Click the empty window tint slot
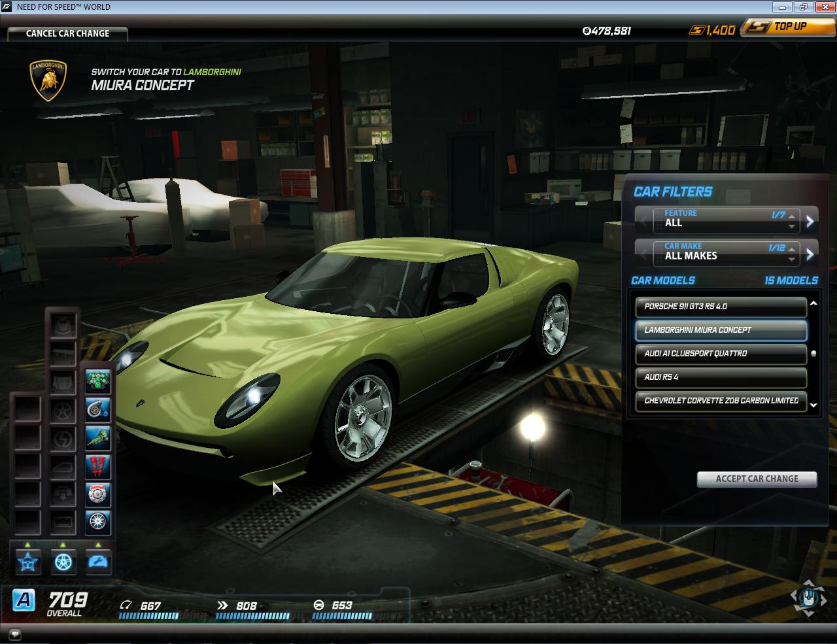 tap(63, 466)
